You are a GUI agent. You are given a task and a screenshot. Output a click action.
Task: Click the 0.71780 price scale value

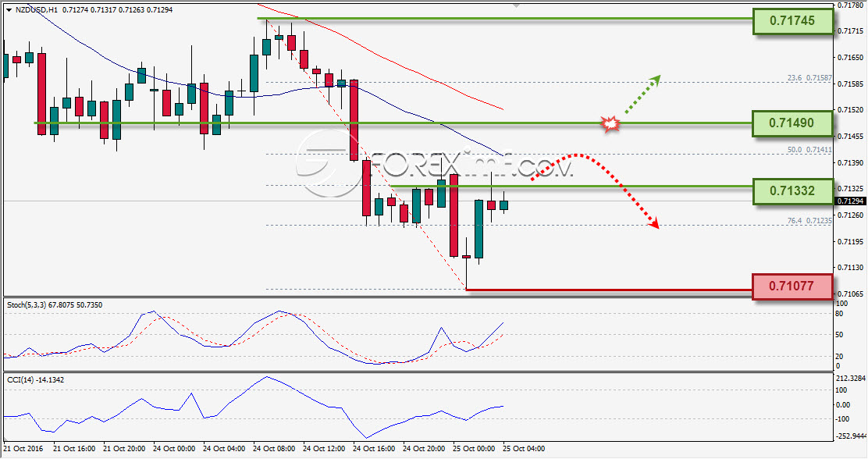tap(851, 5)
